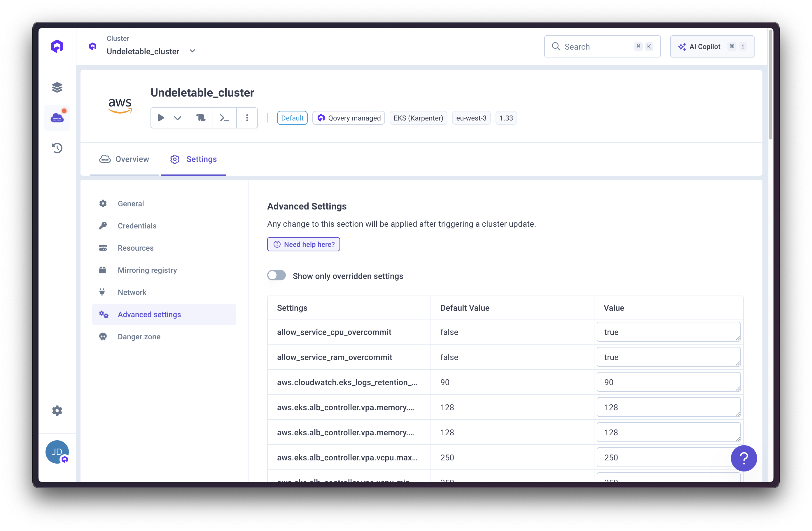Click the Need help here? button

pyautogui.click(x=303, y=244)
